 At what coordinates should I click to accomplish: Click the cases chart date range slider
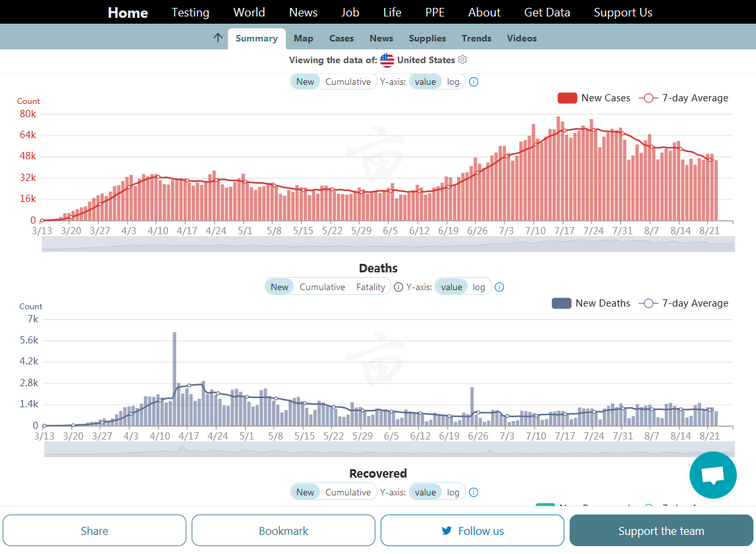pos(388,243)
